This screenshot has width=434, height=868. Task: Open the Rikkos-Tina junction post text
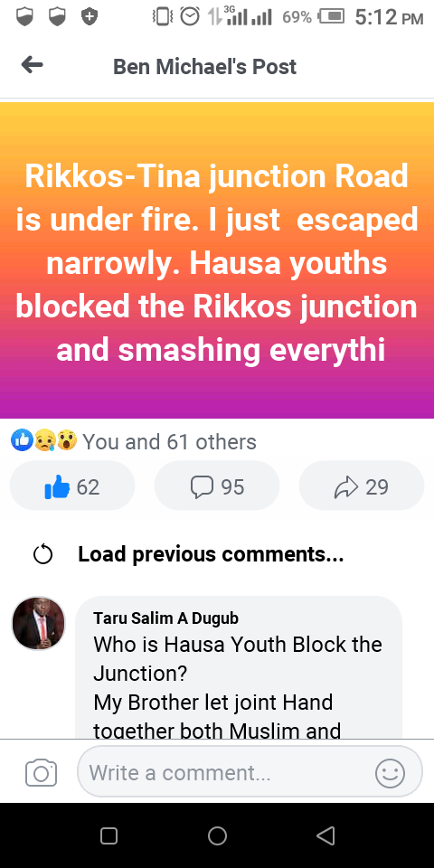tap(217, 263)
